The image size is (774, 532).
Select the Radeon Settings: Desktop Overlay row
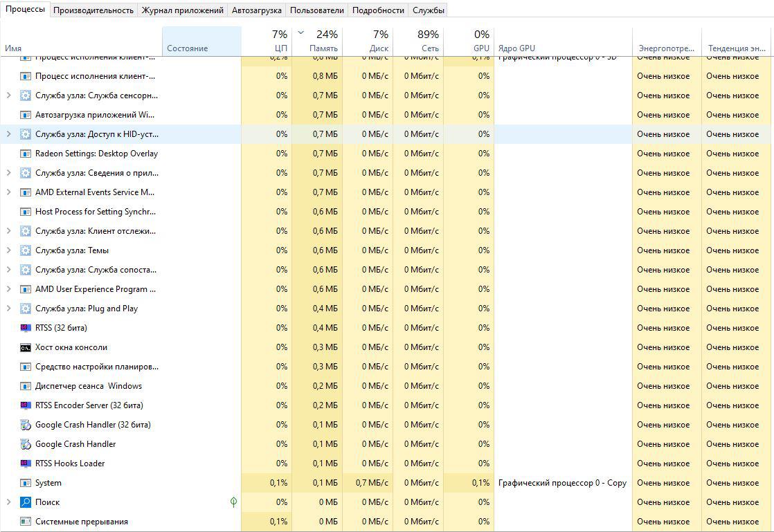click(96, 154)
